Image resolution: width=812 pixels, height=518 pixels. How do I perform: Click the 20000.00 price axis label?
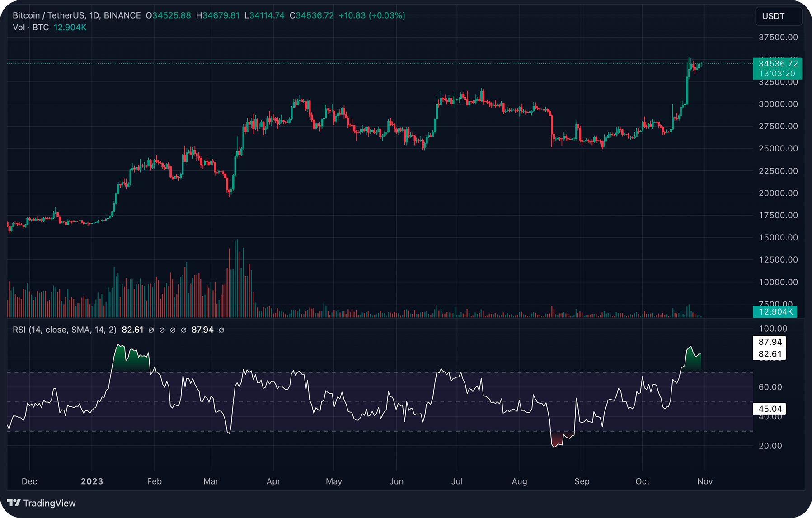pos(778,193)
